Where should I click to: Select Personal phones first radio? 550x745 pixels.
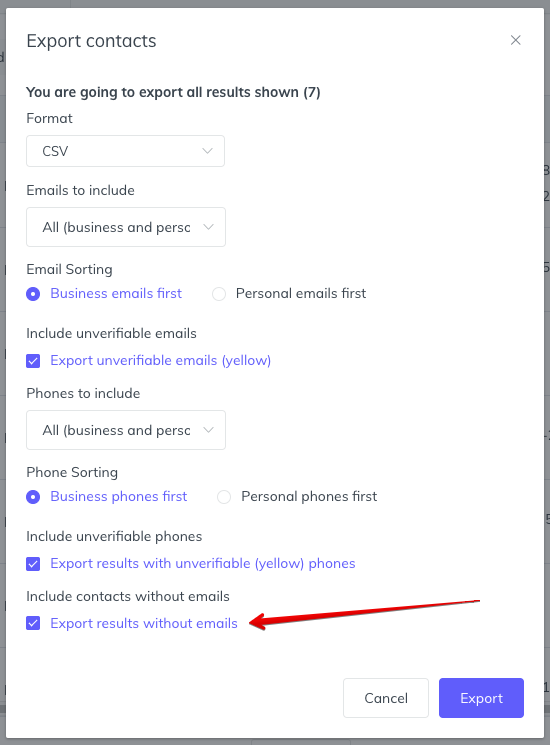[x=224, y=497]
